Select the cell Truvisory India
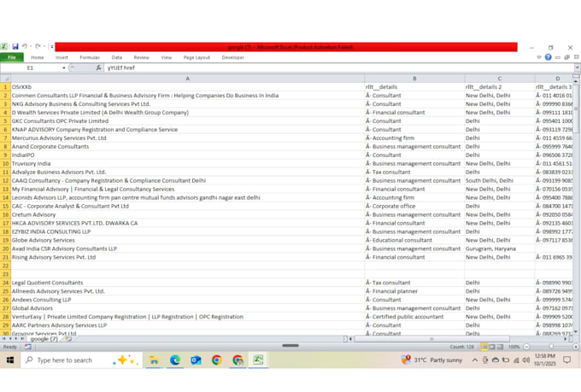The width and height of the screenshot is (581, 392). pyautogui.click(x=187, y=164)
